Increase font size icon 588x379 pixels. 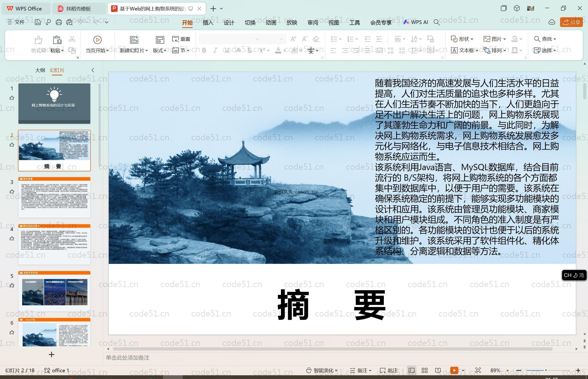coord(293,39)
